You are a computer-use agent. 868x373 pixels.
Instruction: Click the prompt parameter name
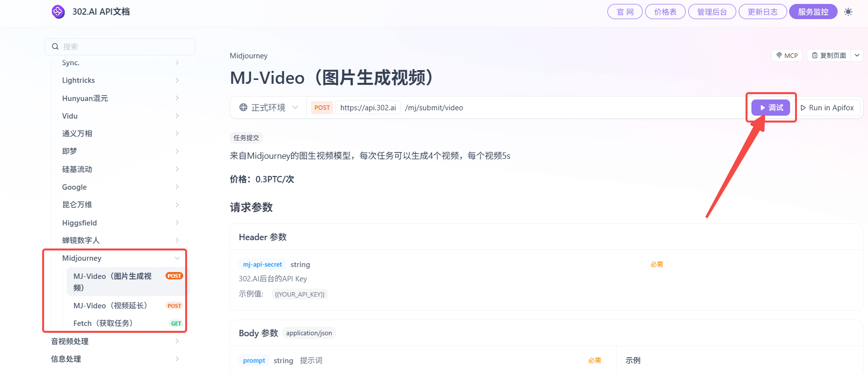[254, 361]
